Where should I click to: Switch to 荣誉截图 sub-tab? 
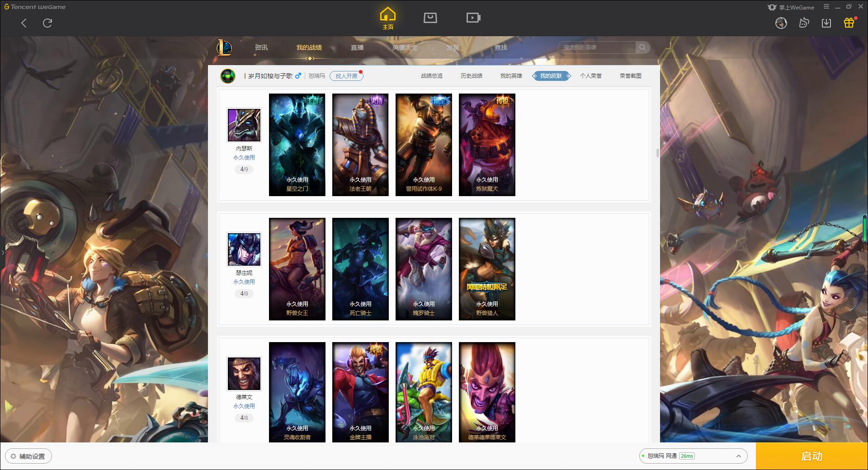pos(631,76)
